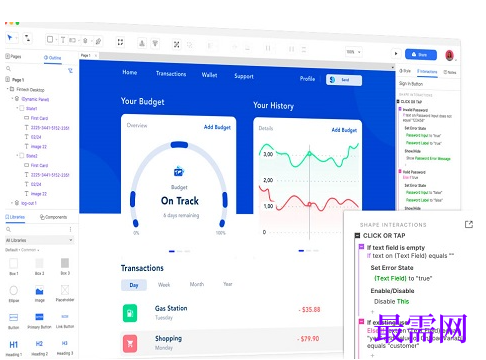The width and height of the screenshot is (486, 360).
Task: Click the bring to front icon
Action: pos(142,43)
